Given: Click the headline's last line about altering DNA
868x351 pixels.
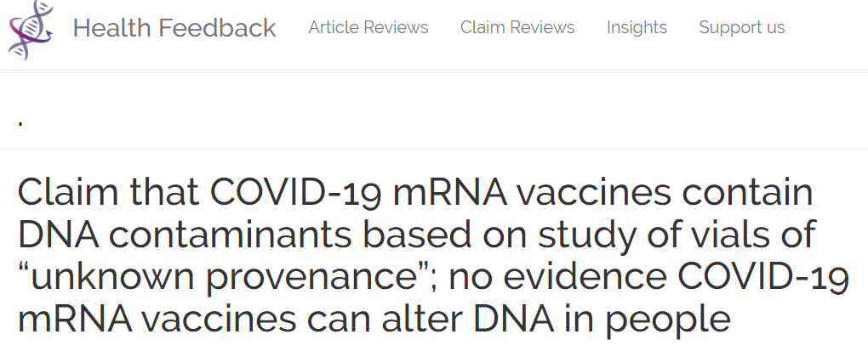Looking at the screenshot, I should (374, 320).
